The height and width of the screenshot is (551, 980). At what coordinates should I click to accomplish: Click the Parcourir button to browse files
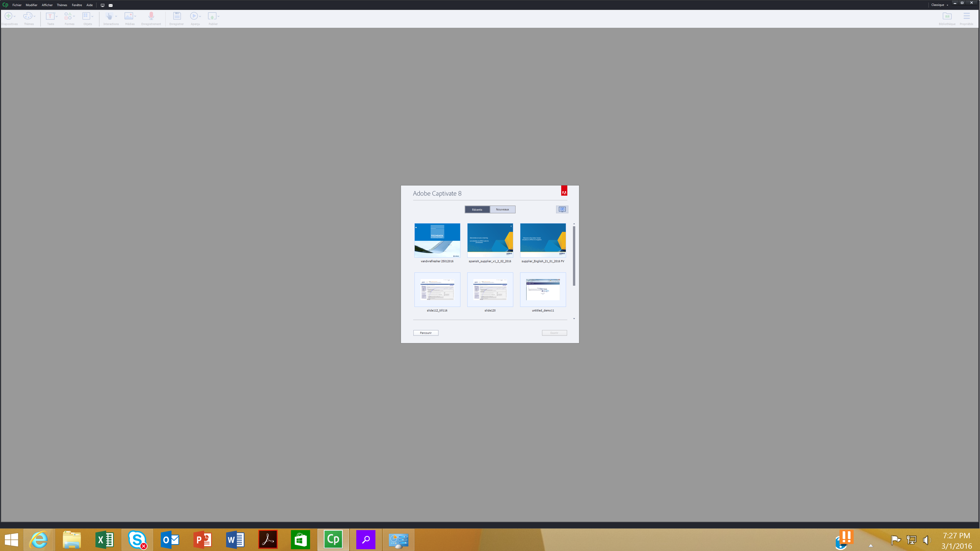[x=425, y=332]
